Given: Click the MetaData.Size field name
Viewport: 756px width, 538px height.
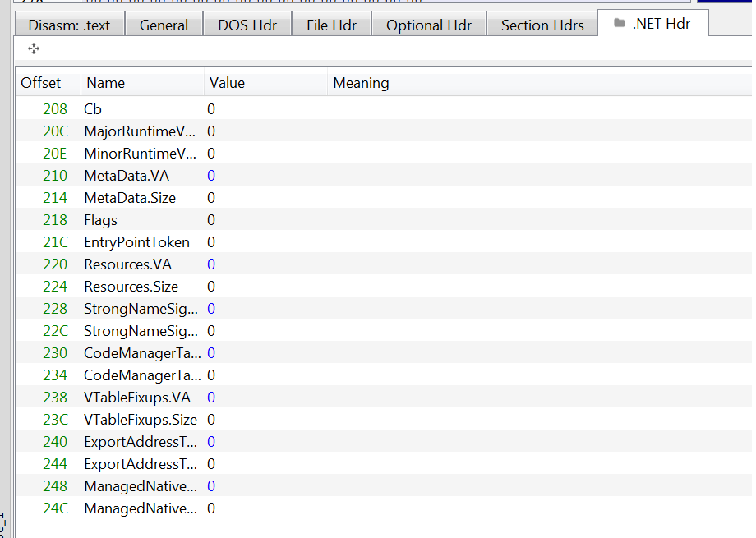Looking at the screenshot, I should click(x=130, y=198).
